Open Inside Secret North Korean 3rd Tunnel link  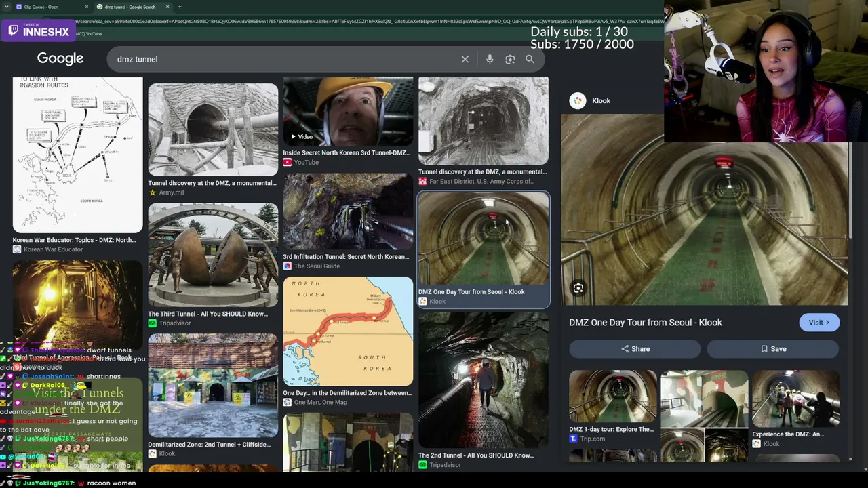click(x=347, y=152)
